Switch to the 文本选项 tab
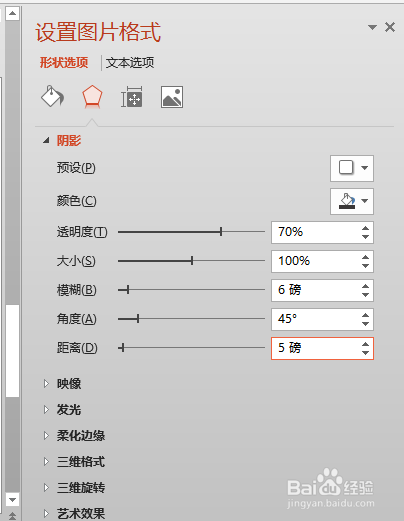 (130, 62)
